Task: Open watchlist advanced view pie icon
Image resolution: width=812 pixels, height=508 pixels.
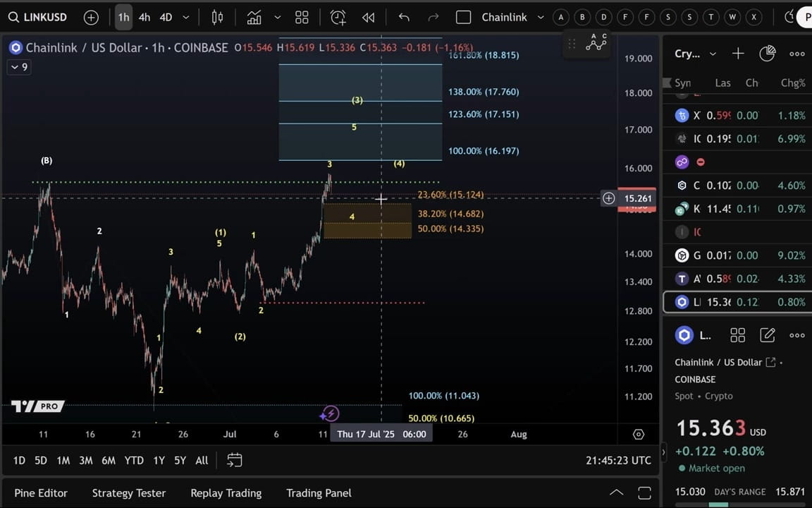Action: click(767, 54)
